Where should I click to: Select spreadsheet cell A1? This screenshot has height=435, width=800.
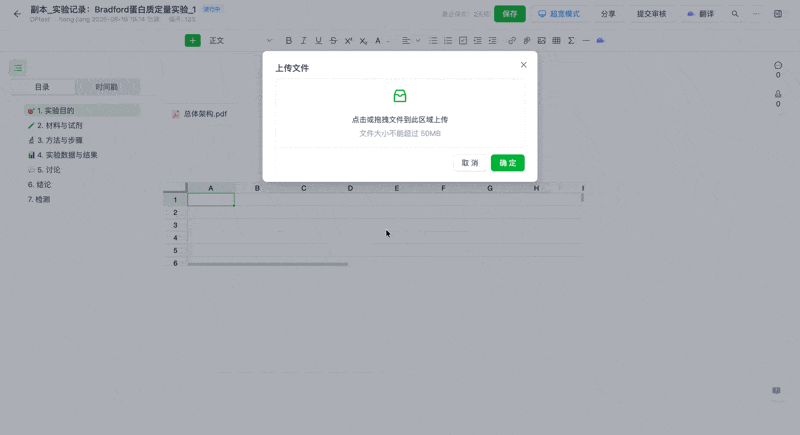(211, 200)
